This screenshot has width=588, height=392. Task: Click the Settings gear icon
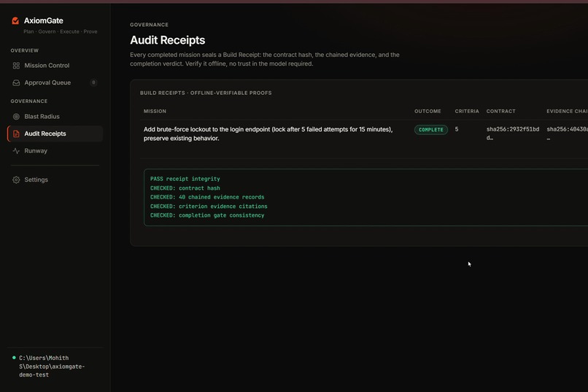(x=16, y=180)
